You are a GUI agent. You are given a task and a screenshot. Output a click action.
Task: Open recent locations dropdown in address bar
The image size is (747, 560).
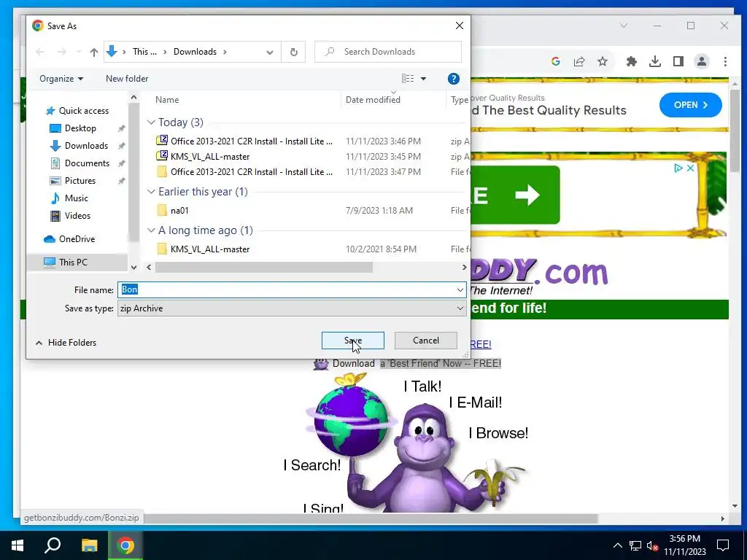pos(270,52)
